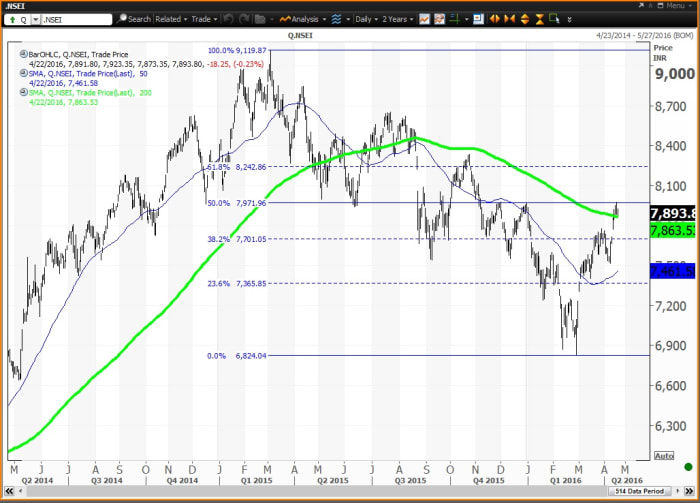Click the 50.0% 7,971.96 Fibonacci label
This screenshot has width=700, height=503.
pos(237,203)
